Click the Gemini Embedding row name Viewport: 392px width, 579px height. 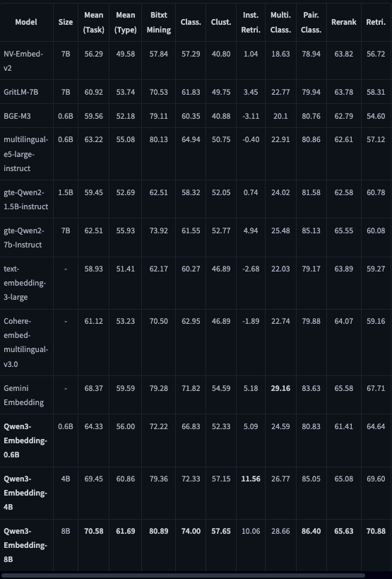(23, 395)
